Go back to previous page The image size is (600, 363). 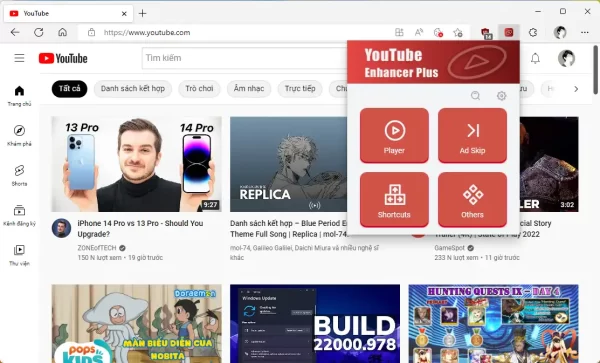pyautogui.click(x=15, y=33)
